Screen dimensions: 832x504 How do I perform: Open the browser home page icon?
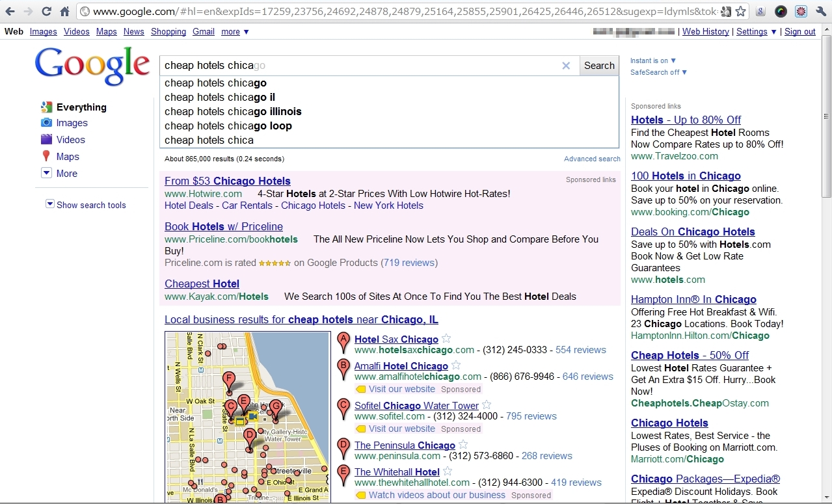(x=64, y=11)
